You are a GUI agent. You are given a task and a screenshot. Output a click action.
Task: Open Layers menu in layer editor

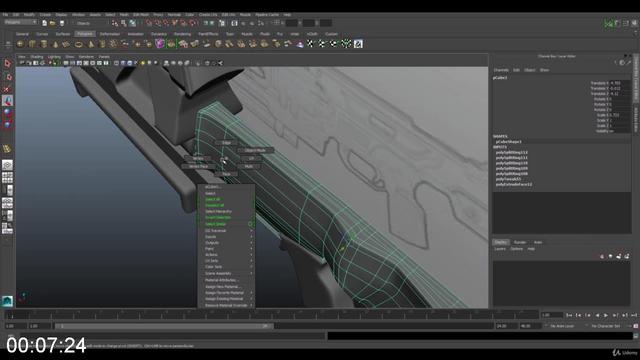[500, 249]
